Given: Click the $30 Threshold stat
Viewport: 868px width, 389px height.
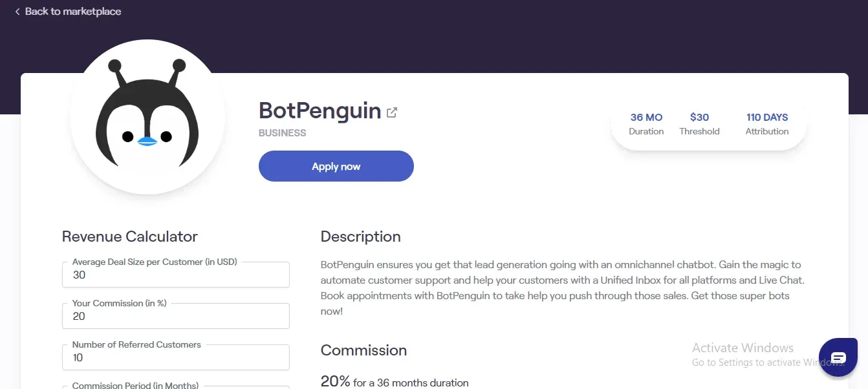Looking at the screenshot, I should [699, 124].
